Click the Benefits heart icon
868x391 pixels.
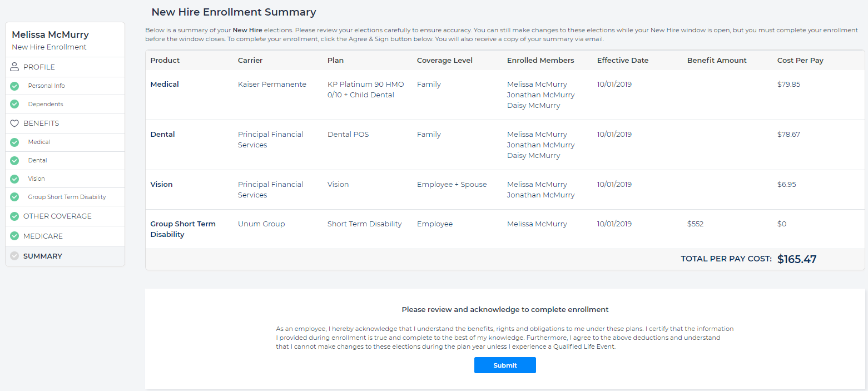pos(14,123)
